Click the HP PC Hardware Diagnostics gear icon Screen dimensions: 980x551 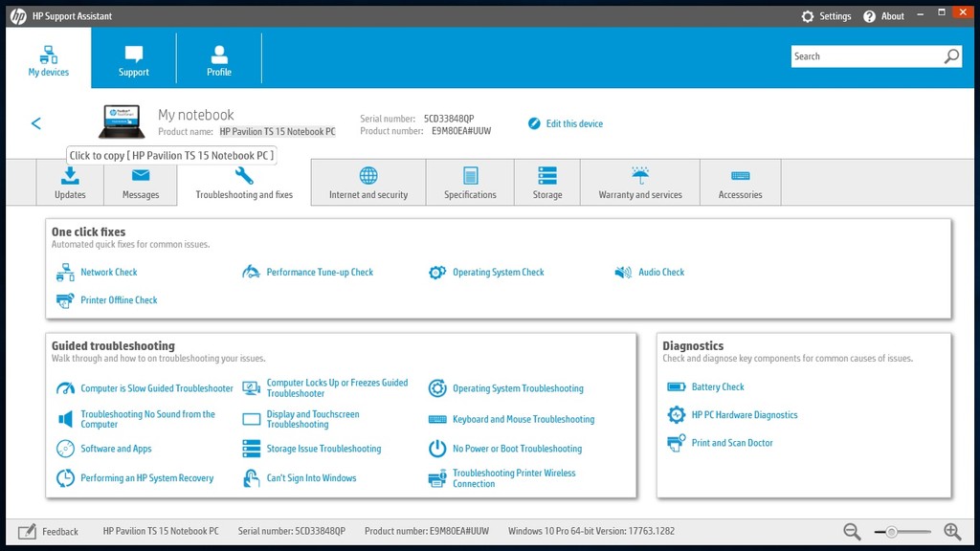pos(677,415)
